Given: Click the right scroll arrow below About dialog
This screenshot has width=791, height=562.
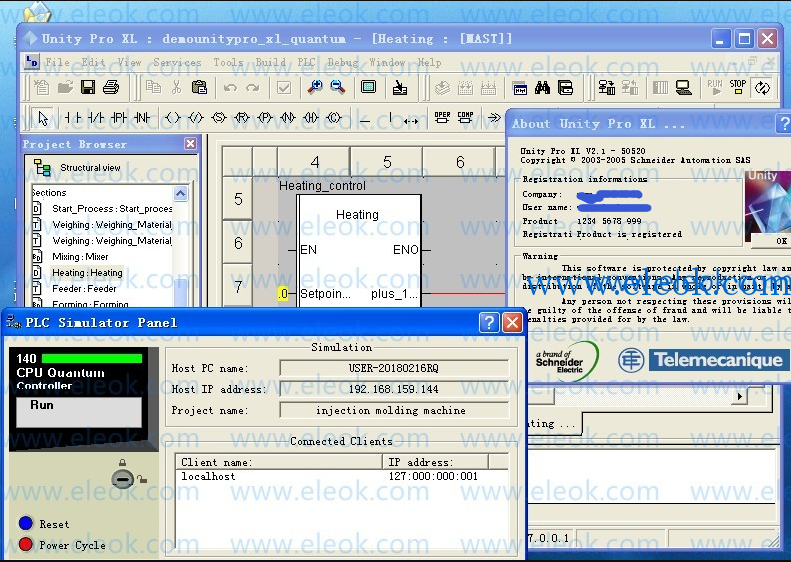Looking at the screenshot, I should [x=740, y=397].
